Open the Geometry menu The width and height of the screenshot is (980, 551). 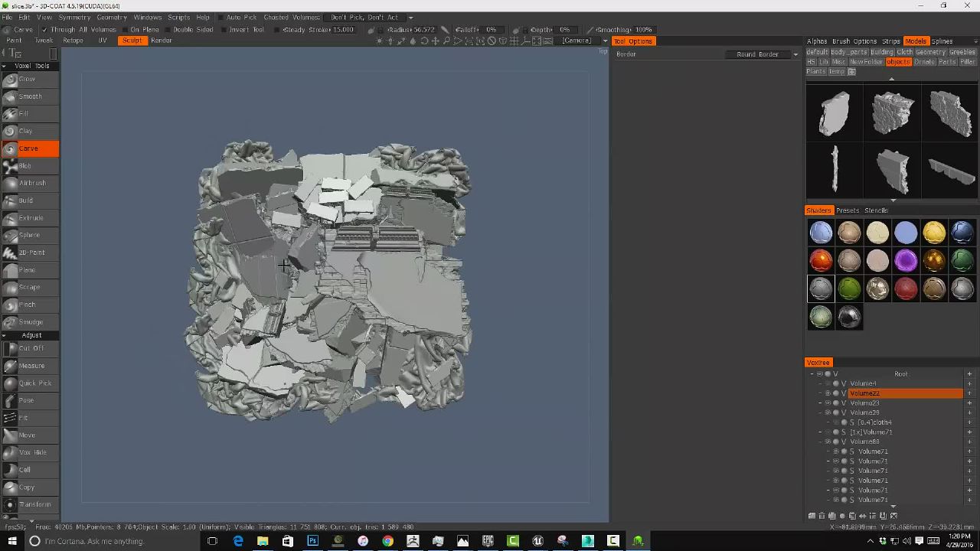click(x=112, y=18)
